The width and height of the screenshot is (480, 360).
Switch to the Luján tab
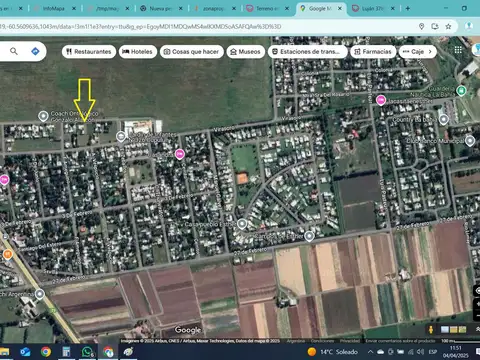click(374, 8)
